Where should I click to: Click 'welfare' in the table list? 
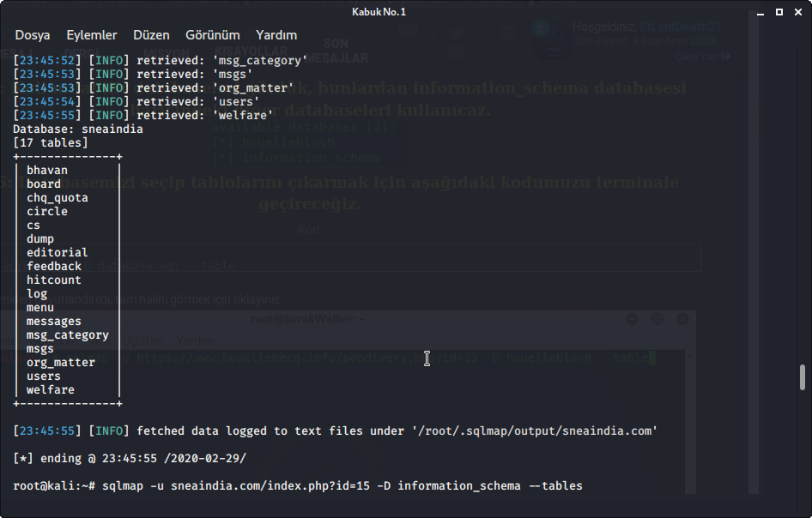tap(51, 389)
